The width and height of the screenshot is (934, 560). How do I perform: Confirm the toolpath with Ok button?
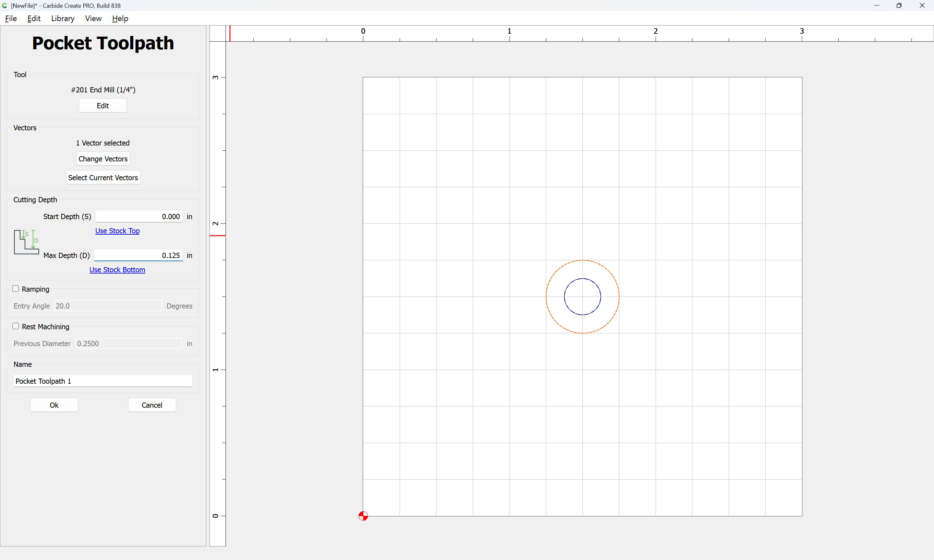pyautogui.click(x=54, y=404)
